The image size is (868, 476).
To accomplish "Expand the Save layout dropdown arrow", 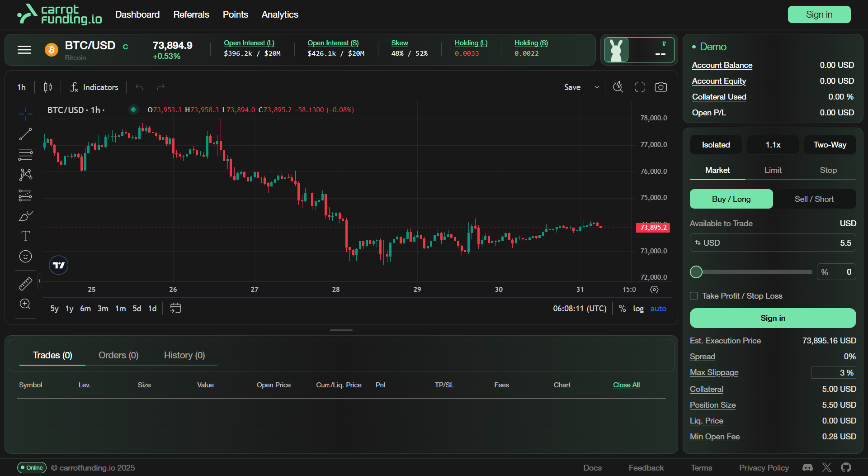I will pyautogui.click(x=597, y=87).
